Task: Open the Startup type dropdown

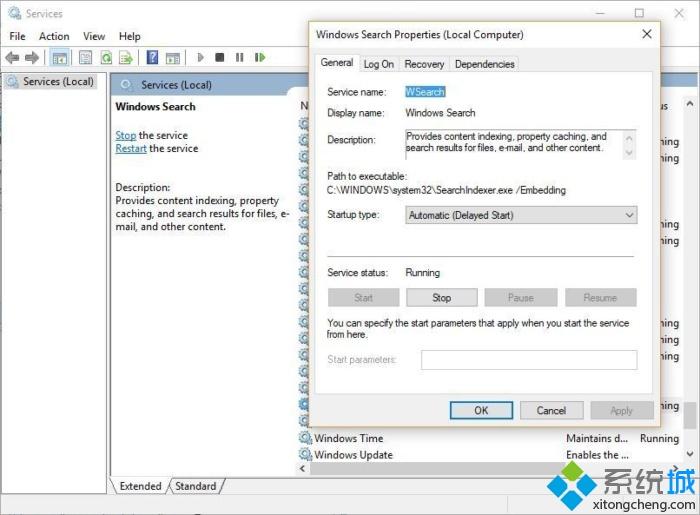Action: [521, 215]
